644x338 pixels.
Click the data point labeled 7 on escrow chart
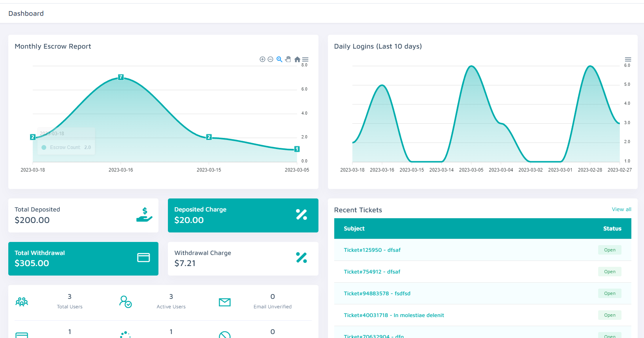point(121,77)
